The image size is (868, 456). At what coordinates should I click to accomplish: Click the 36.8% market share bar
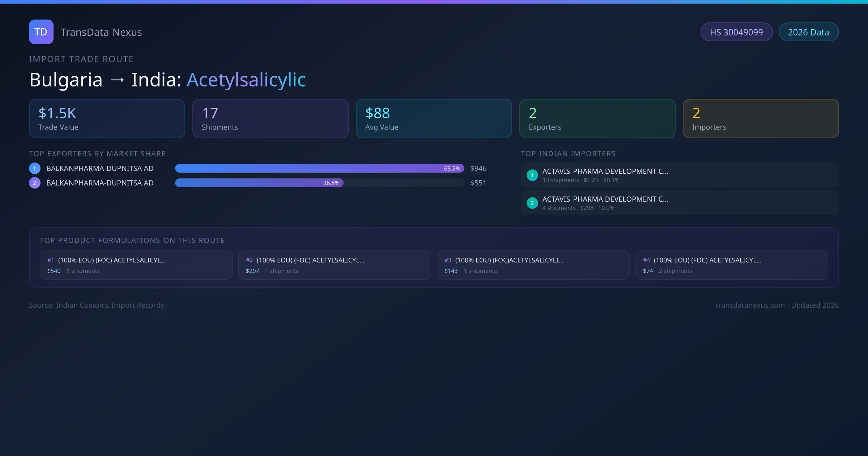[259, 183]
